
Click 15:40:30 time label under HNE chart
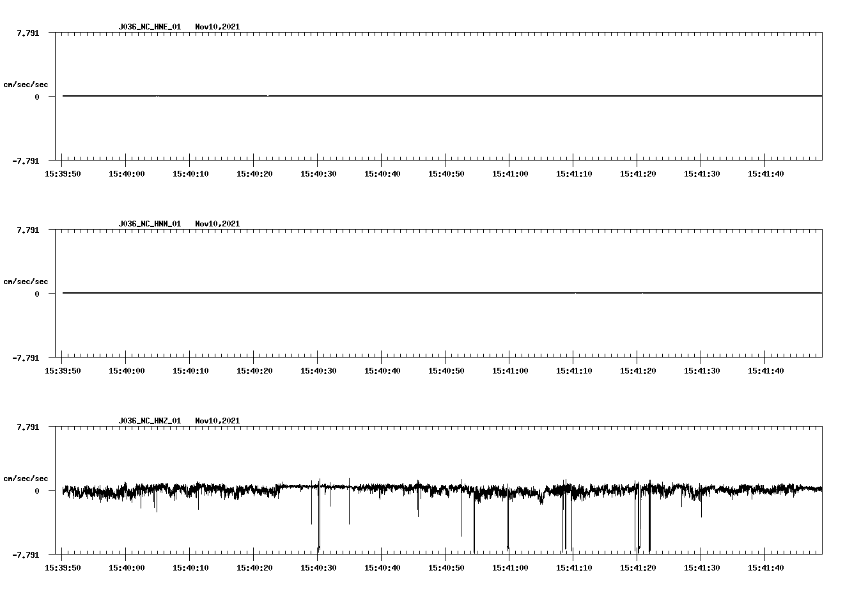pyautogui.click(x=318, y=174)
